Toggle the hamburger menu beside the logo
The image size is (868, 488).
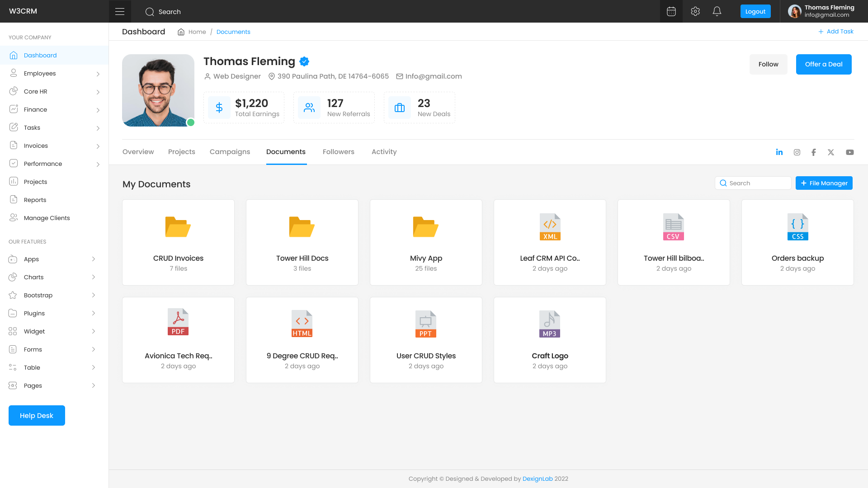coord(119,11)
